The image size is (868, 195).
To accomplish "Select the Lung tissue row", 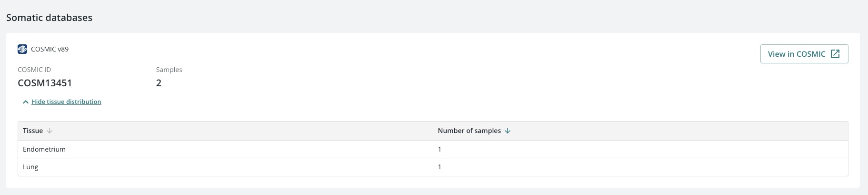I will pos(30,167).
